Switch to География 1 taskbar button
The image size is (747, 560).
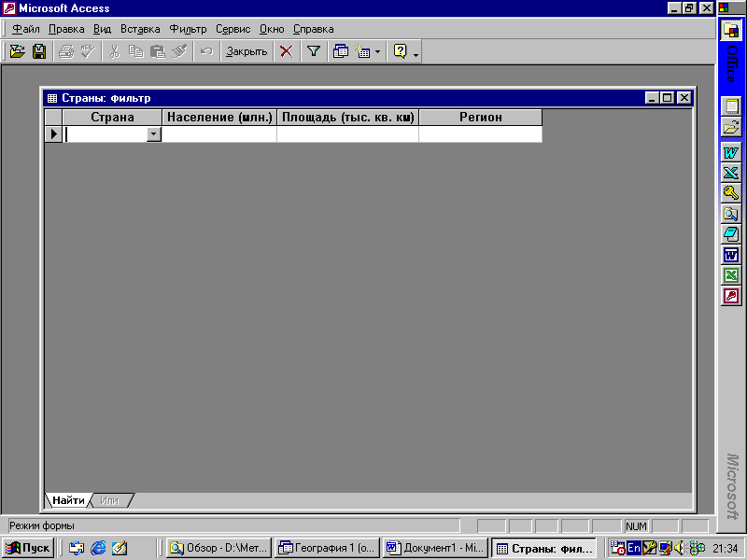[x=328, y=548]
